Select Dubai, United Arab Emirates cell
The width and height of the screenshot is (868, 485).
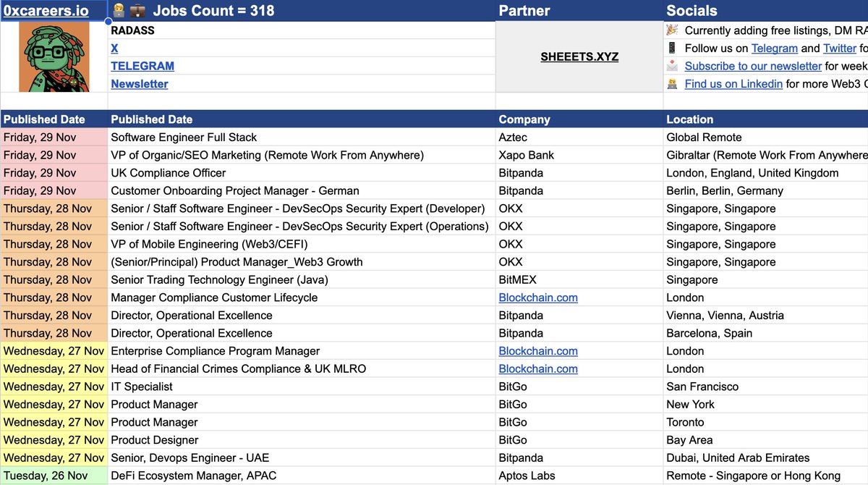766,458
